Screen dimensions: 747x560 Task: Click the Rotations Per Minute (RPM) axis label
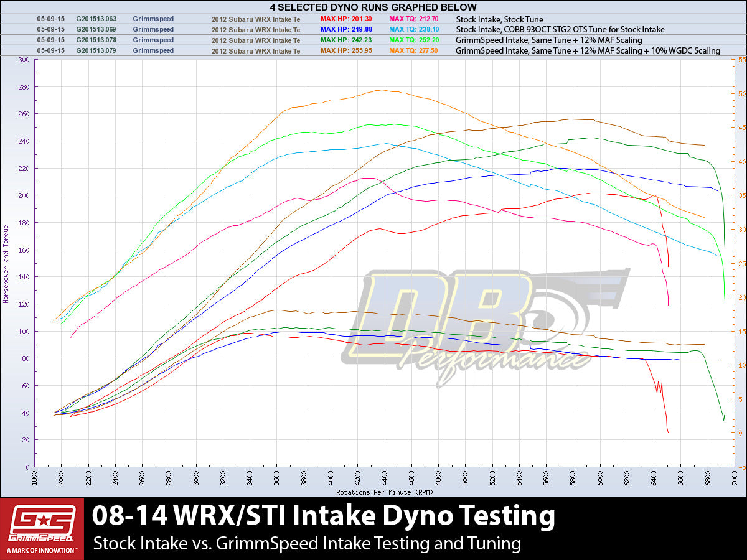click(384, 492)
